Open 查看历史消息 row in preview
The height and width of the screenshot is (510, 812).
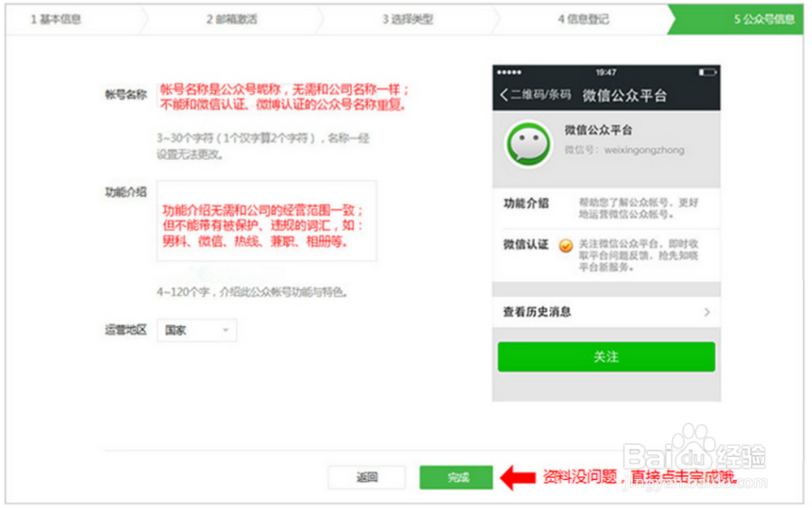point(607,312)
